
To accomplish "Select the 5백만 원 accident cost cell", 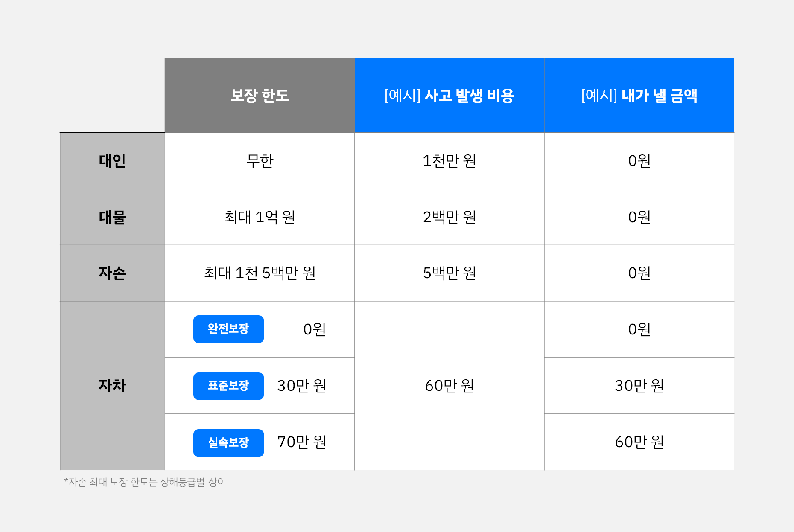I will (x=449, y=273).
